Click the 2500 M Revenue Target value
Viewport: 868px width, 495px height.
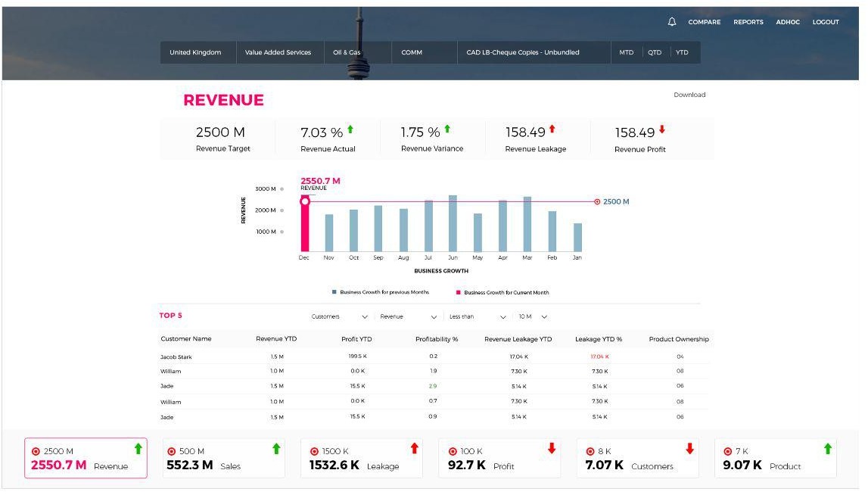pos(220,133)
